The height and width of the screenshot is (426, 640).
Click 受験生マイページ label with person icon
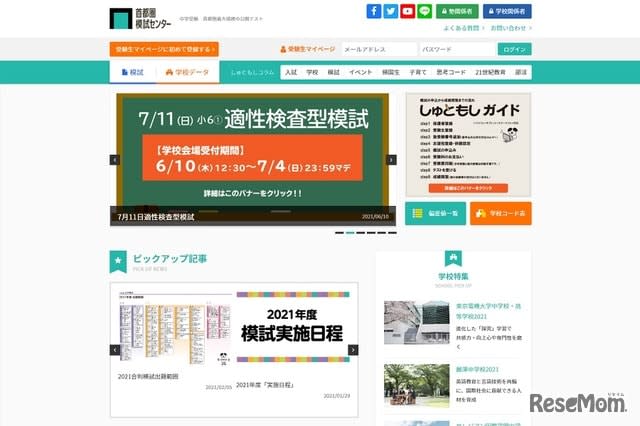(x=307, y=49)
